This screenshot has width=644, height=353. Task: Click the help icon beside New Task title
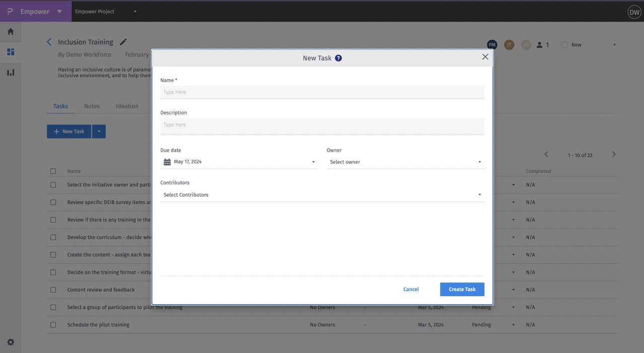tap(338, 57)
